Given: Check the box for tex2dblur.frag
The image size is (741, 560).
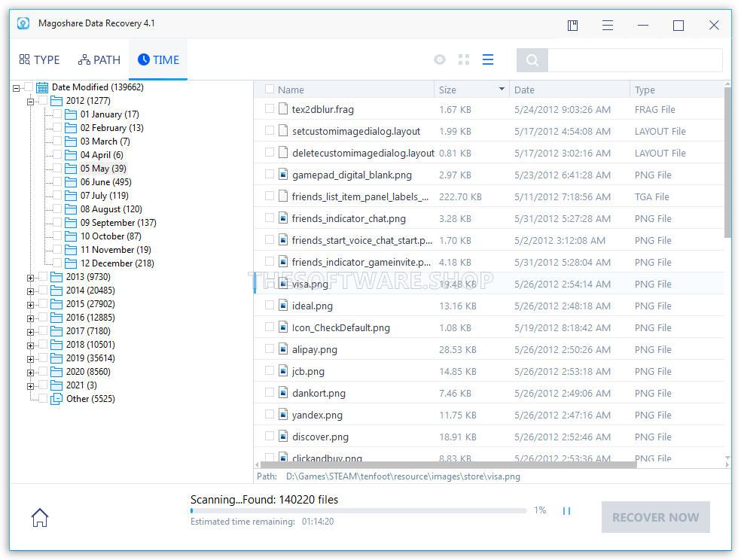Looking at the screenshot, I should pyautogui.click(x=270, y=108).
